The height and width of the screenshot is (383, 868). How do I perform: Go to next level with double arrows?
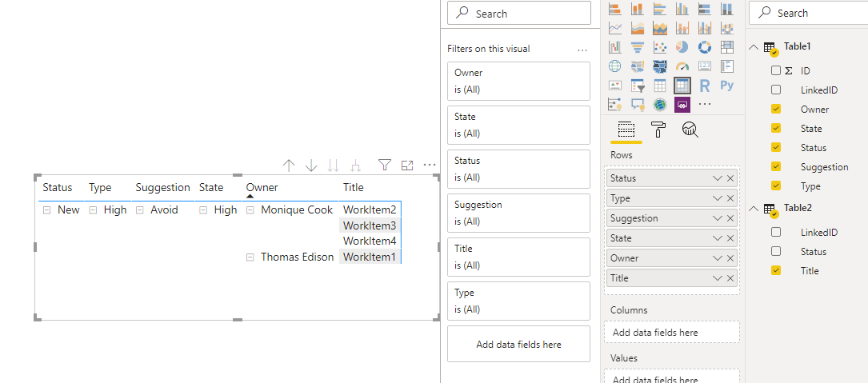(334, 165)
